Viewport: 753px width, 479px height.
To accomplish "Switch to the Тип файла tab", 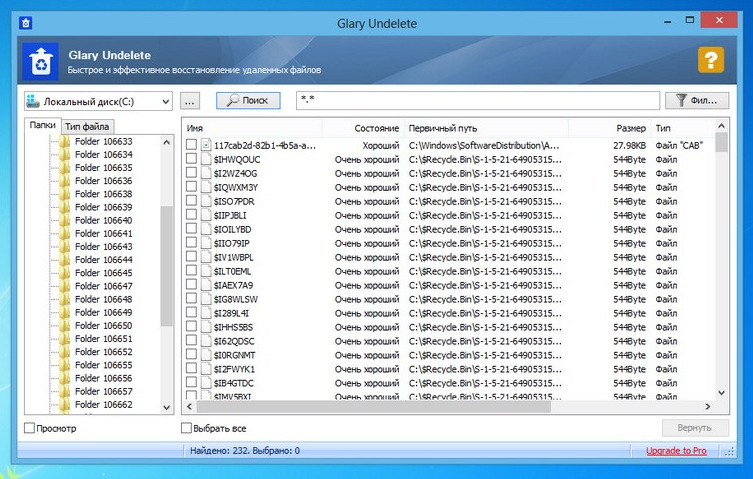I will coord(87,126).
